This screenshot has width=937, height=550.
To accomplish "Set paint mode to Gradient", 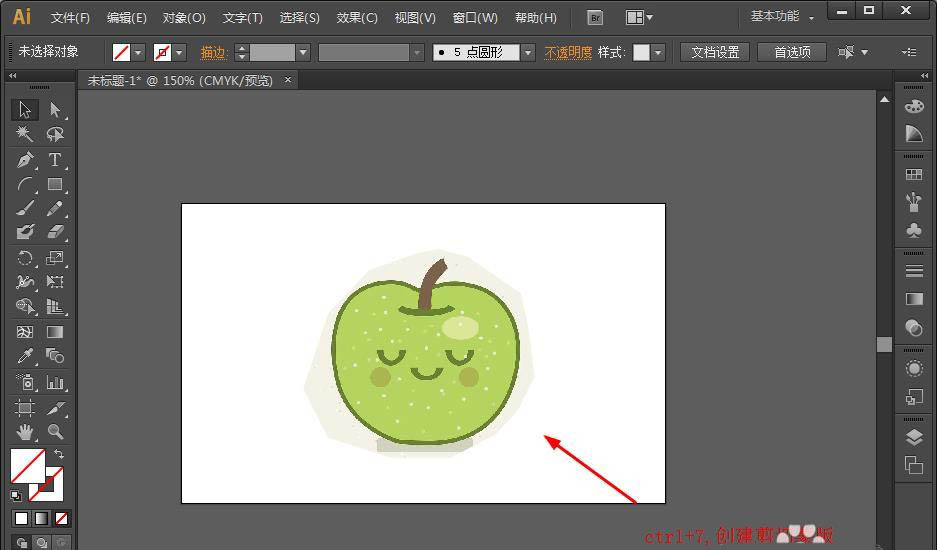I will click(x=41, y=518).
